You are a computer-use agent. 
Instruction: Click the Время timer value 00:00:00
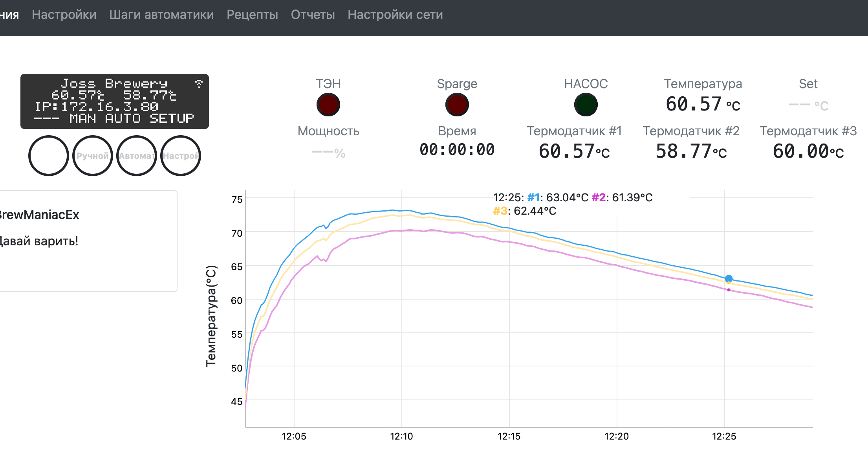(x=457, y=150)
